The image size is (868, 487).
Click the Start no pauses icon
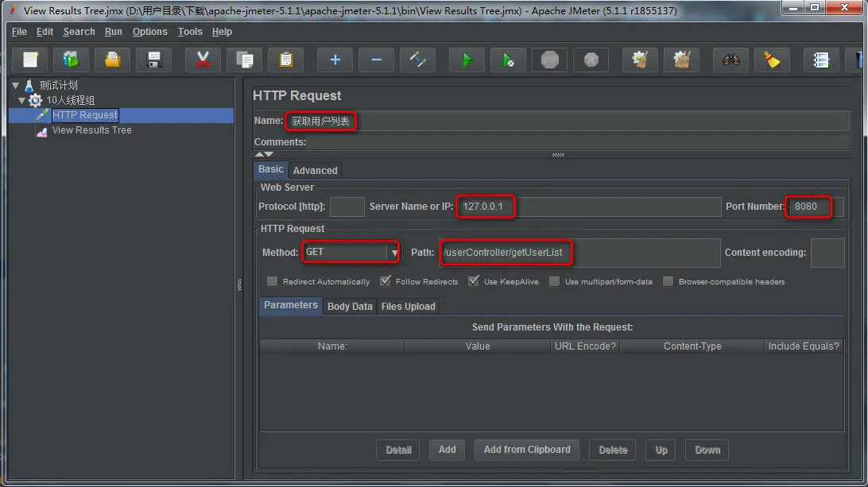coord(508,60)
